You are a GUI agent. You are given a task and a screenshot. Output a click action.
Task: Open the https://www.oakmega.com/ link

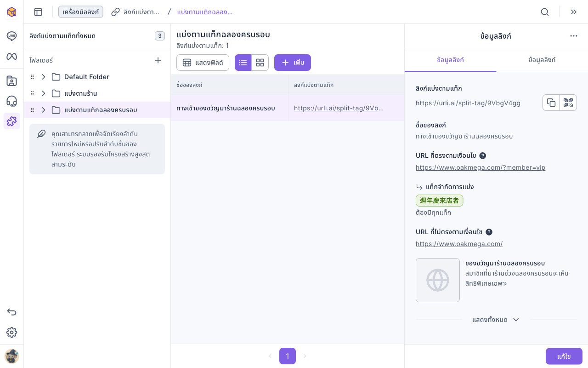(459, 244)
